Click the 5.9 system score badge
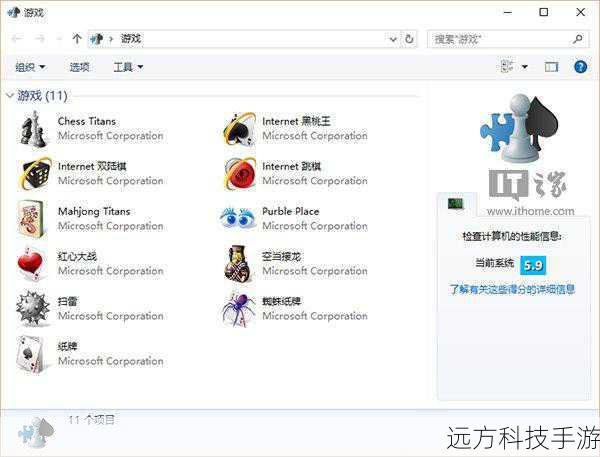 pos(533,265)
